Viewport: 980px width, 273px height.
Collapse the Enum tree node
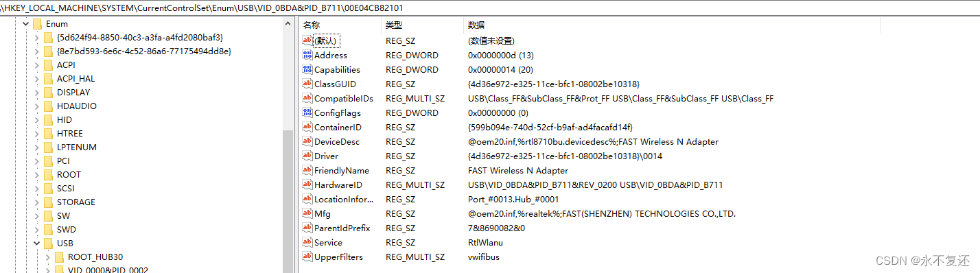point(25,23)
